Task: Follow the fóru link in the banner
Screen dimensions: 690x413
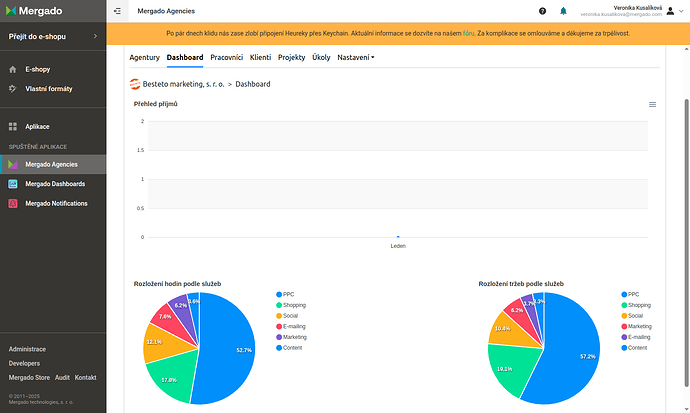Action: pos(469,33)
